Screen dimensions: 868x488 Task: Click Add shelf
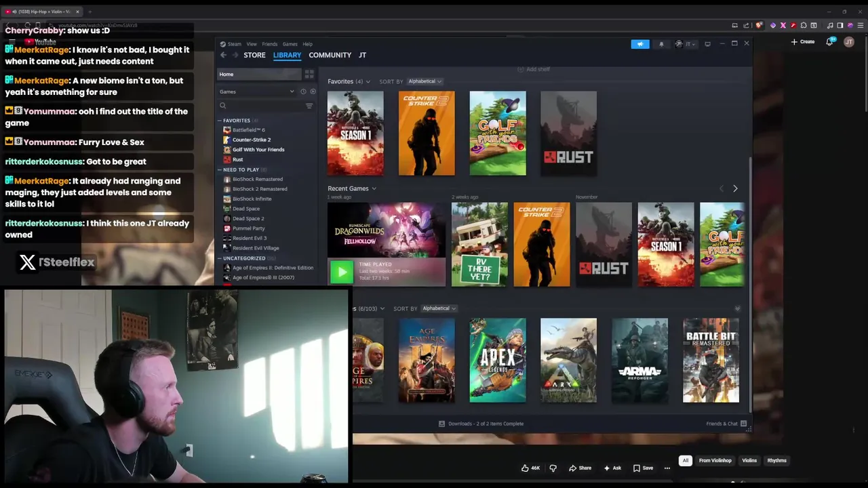tap(534, 69)
